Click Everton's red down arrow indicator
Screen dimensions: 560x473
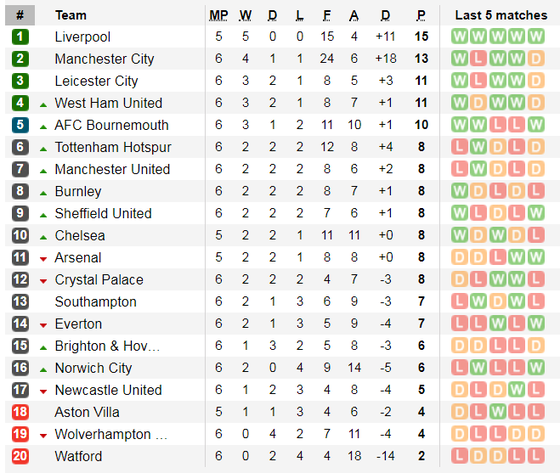coord(43,325)
